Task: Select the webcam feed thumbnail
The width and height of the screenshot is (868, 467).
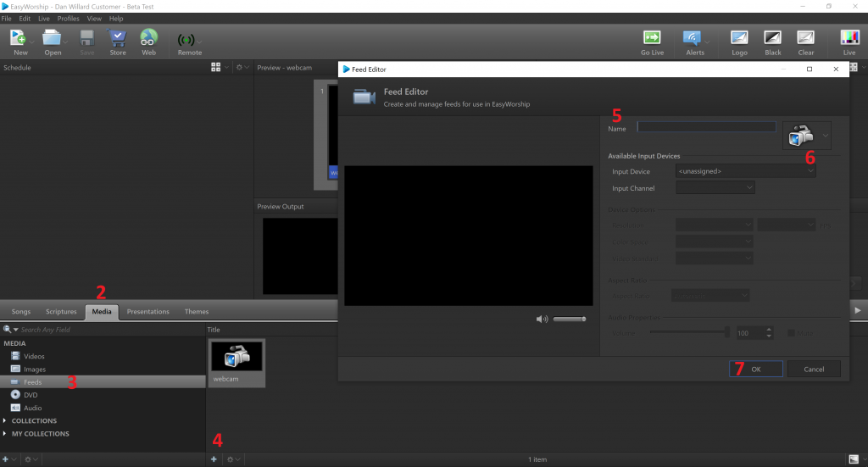Action: pos(237,363)
